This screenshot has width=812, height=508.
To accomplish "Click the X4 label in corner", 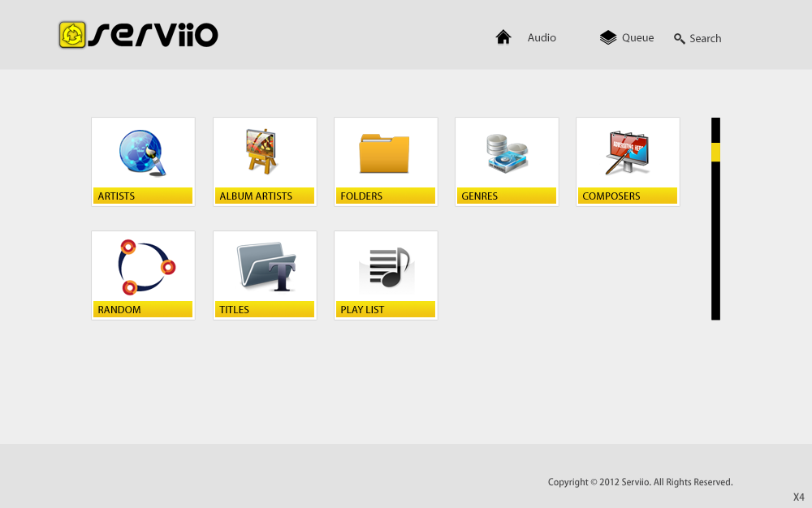I will (x=798, y=497).
